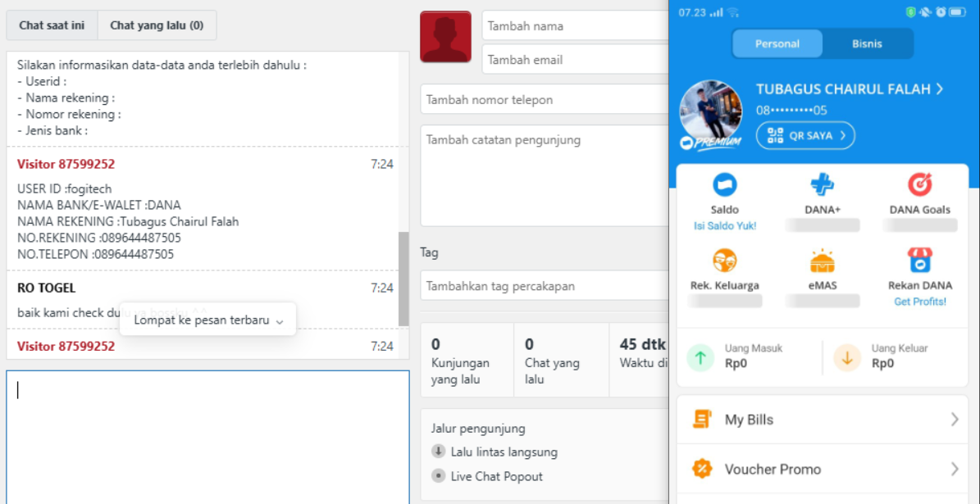Screen dimensions: 980x504
Task: Tap the alarm clock status icon
Action: click(941, 12)
